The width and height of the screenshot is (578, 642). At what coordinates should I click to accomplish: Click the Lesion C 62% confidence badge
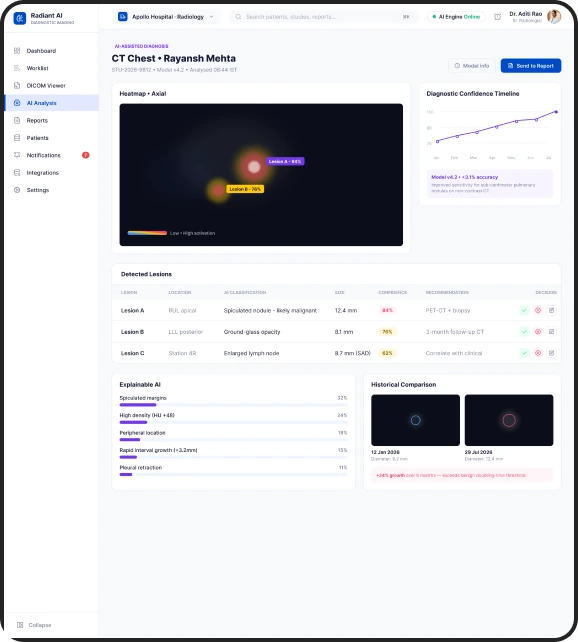pos(387,353)
